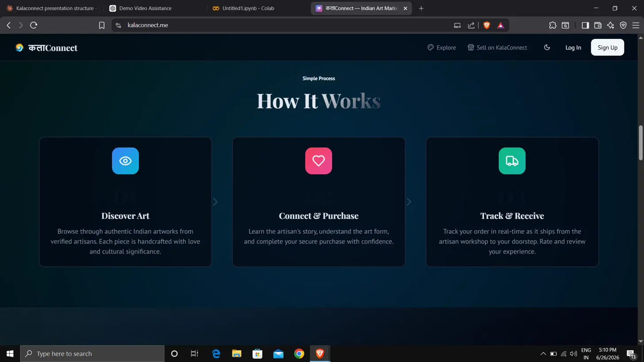The image size is (644, 362).
Task: Open Brave VPN shield icon
Action: pyautogui.click(x=623, y=25)
